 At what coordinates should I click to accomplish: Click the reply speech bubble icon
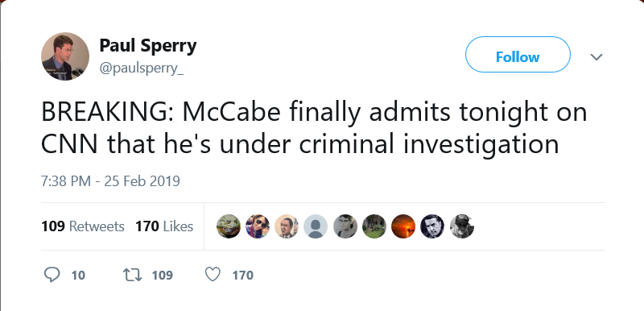[52, 275]
